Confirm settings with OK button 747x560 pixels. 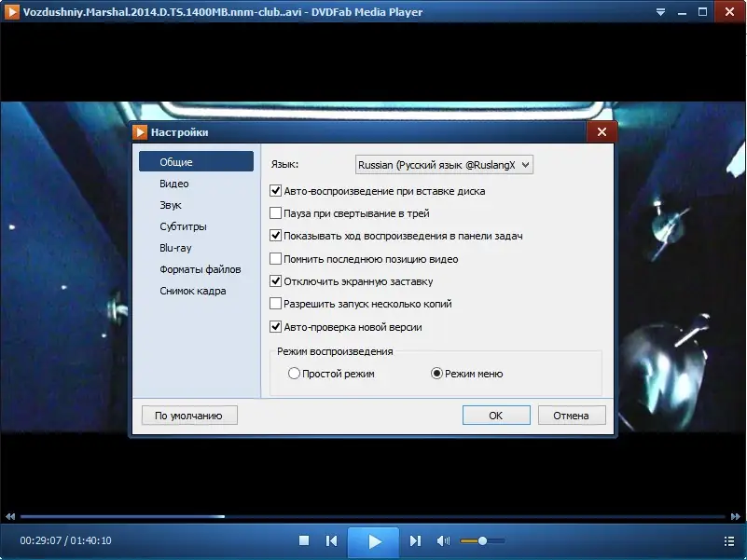[496, 416]
